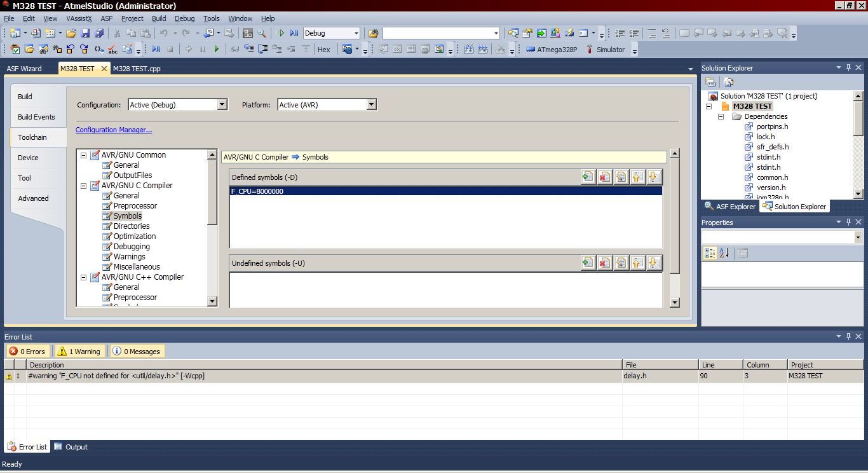Image resolution: width=868 pixels, height=473 pixels.
Task: Open the Simulator tool selection
Action: [x=606, y=49]
